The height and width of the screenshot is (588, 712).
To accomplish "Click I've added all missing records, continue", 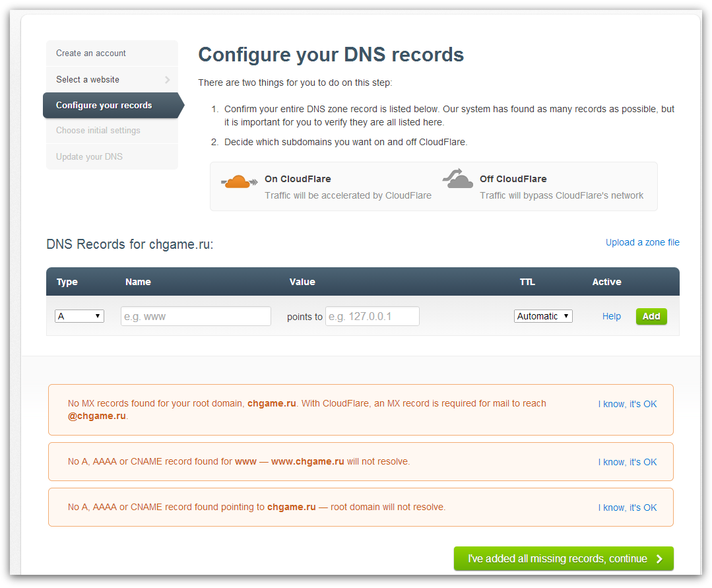I will coord(564,558).
